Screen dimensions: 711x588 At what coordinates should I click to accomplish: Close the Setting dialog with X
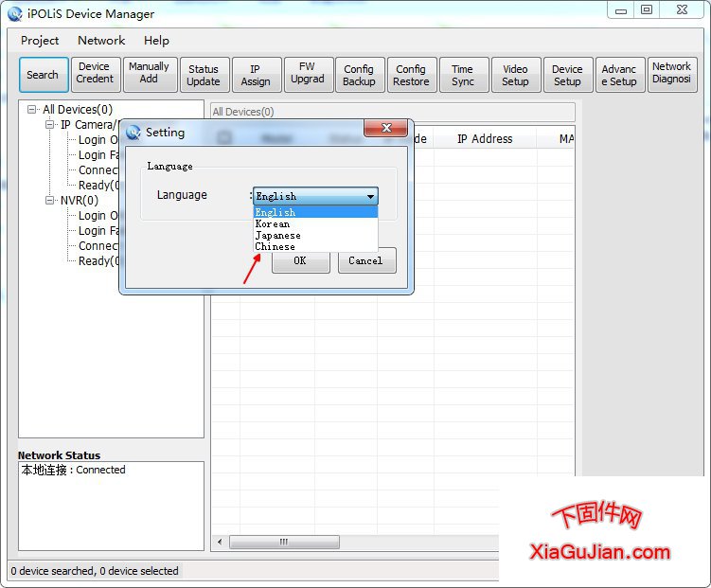[386, 128]
